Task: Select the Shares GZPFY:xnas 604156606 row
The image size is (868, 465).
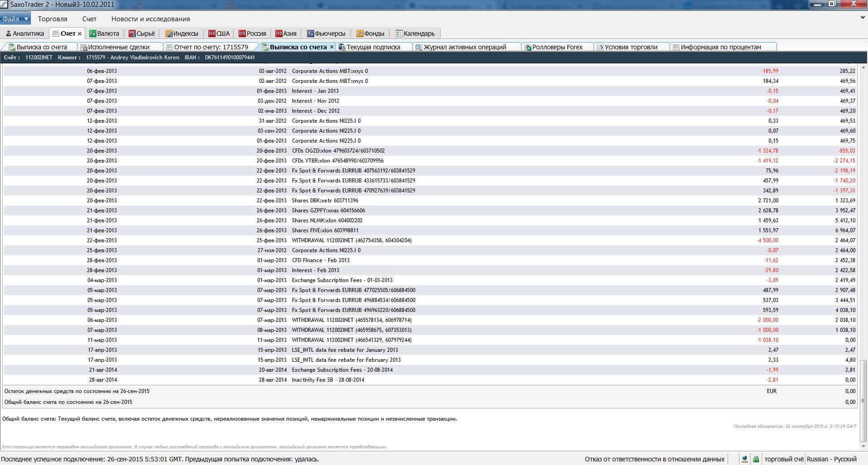Action: (x=430, y=211)
